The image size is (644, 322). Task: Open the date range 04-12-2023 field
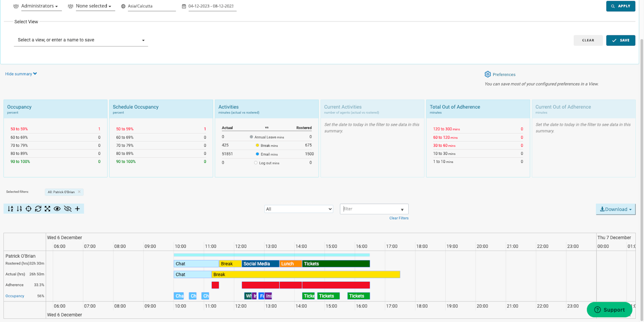212,6
